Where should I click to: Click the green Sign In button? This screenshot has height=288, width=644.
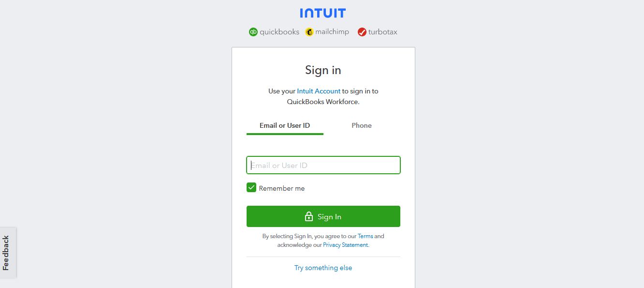coord(323,216)
